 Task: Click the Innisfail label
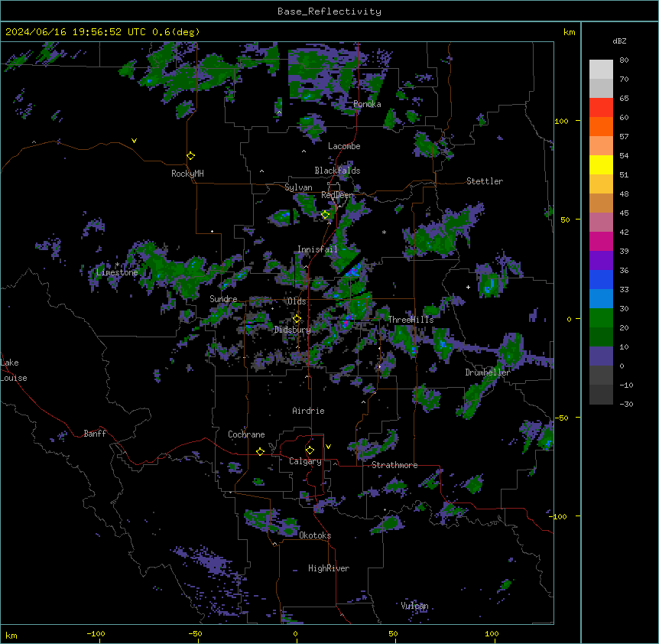coord(317,249)
